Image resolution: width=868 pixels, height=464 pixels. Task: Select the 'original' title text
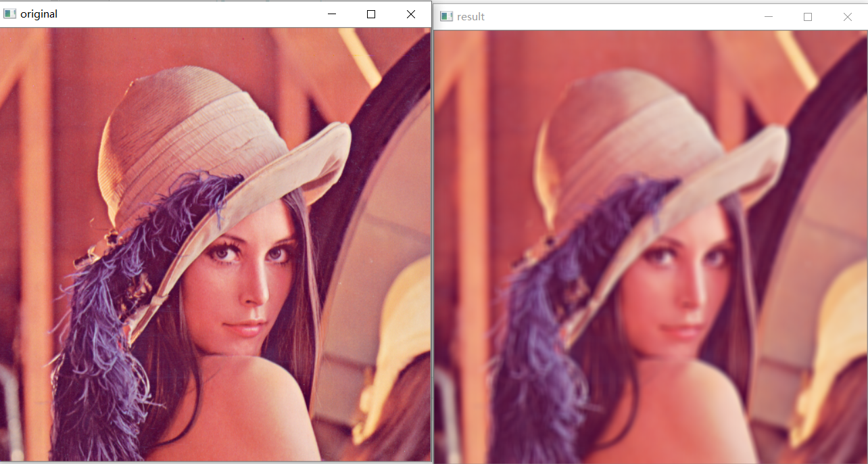point(39,14)
